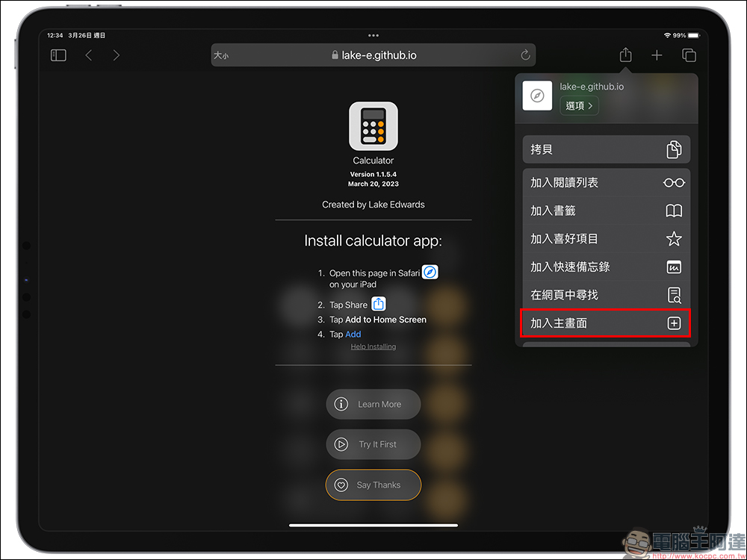Select 加入快速備忘錄 quick note

coord(607,267)
